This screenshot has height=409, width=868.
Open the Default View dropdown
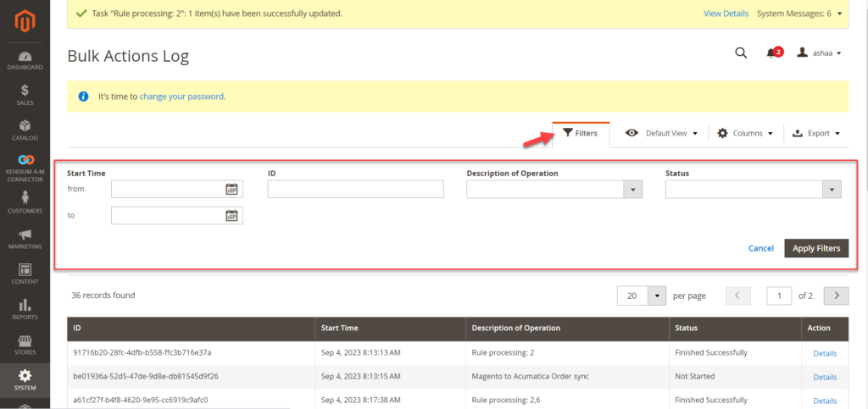[x=661, y=133]
